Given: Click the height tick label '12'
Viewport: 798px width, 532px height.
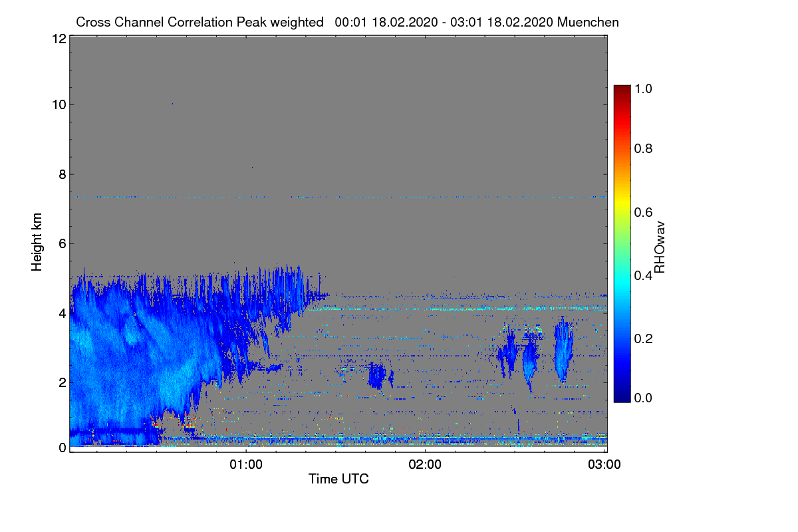Looking at the screenshot, I should 58,39.
